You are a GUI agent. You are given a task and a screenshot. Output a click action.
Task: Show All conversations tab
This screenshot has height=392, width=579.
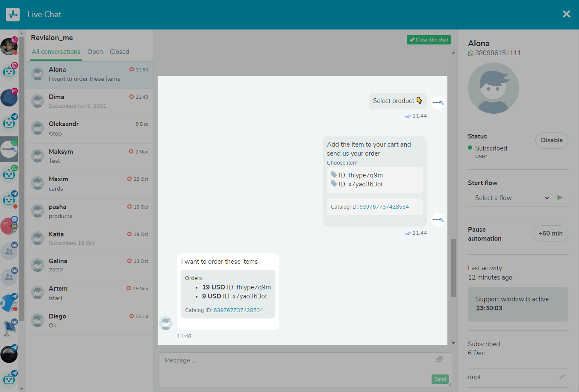tap(56, 52)
